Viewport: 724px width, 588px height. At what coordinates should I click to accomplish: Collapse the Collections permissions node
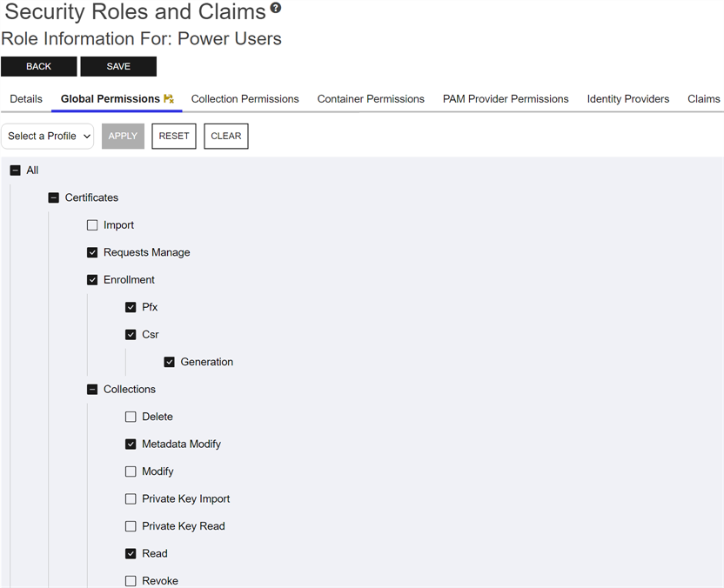(x=92, y=390)
